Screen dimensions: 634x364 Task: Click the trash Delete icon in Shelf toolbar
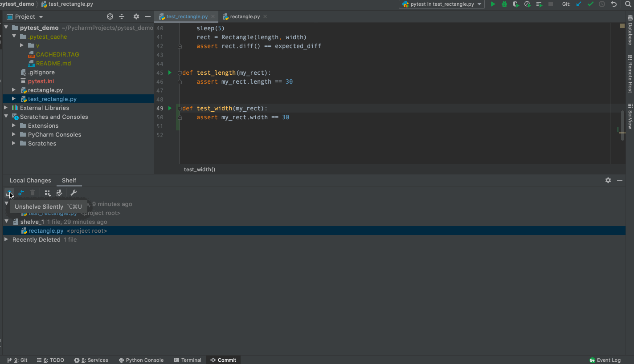(x=33, y=193)
